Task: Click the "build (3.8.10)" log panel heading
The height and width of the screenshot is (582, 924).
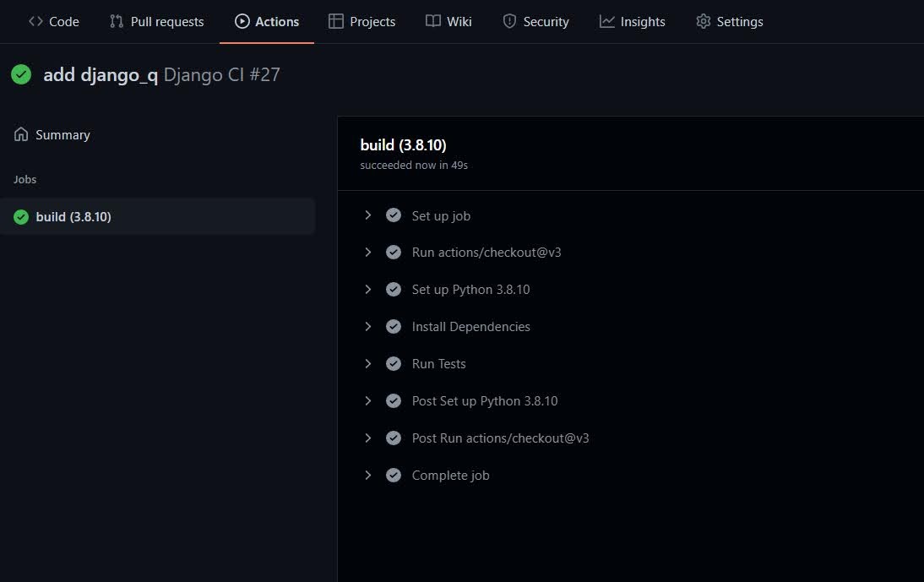Action: 403,145
